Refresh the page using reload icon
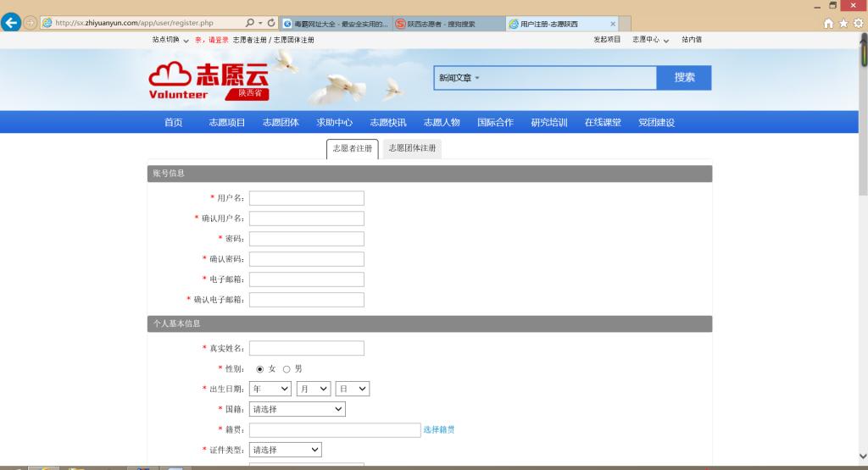 coord(272,23)
